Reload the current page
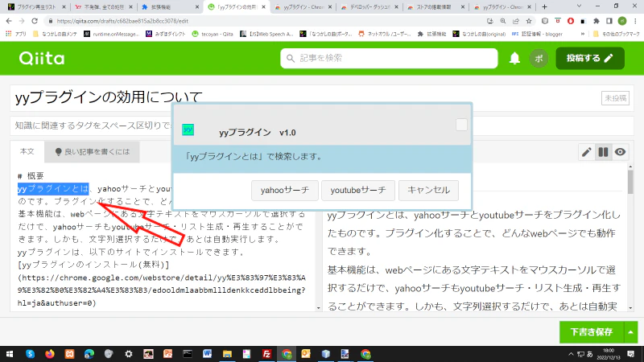The width and height of the screenshot is (644, 362). 35,21
